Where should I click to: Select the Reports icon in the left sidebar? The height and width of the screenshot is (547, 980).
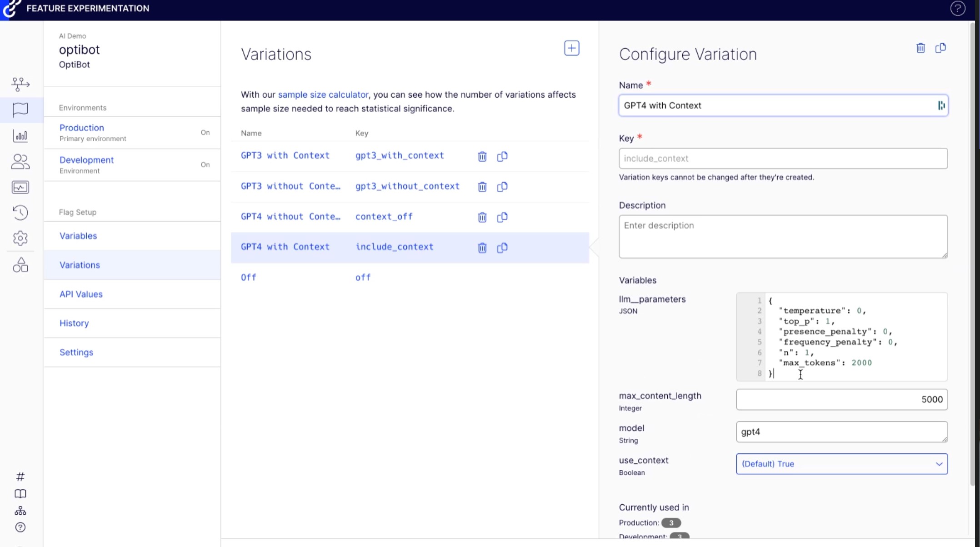click(20, 135)
